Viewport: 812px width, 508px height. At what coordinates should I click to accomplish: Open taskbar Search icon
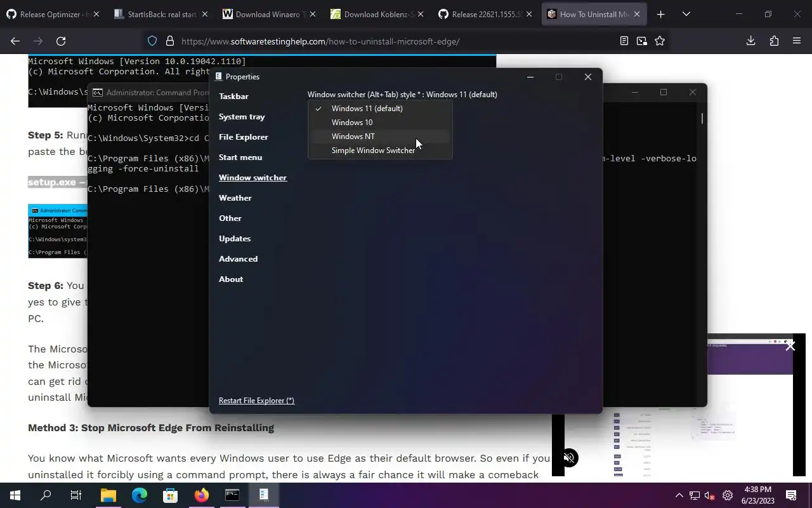46,495
